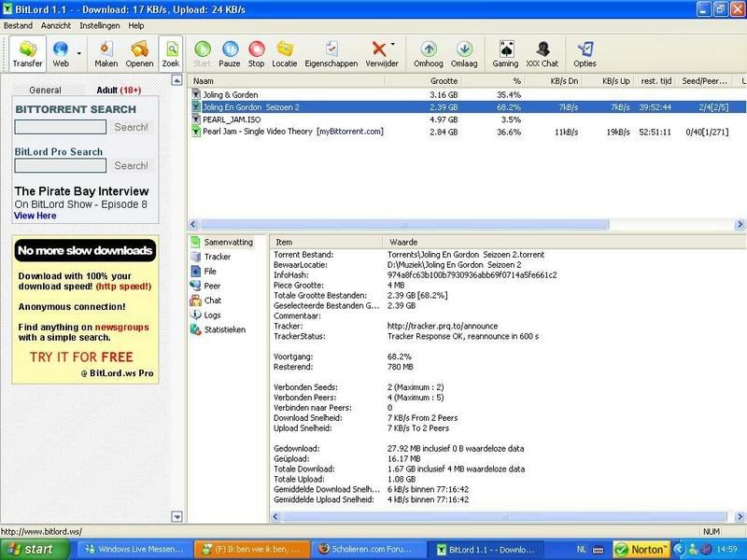Sort by rest. tijd column header
Screen dimensions: 747x560
(x=656, y=81)
